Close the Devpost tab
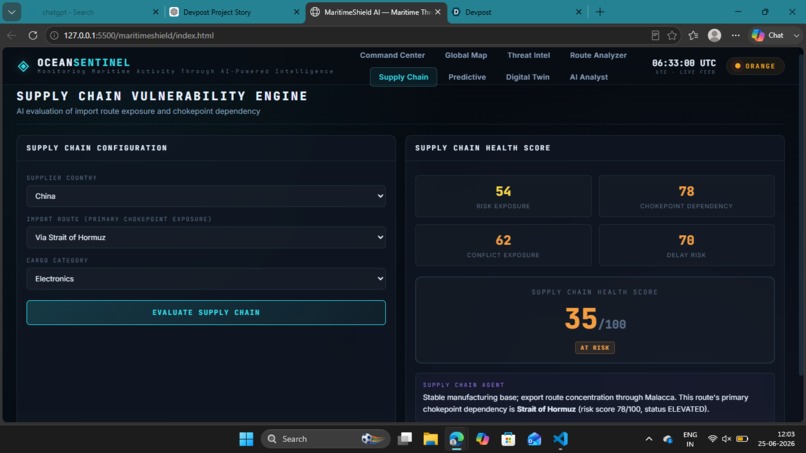806x453 pixels. click(x=579, y=12)
